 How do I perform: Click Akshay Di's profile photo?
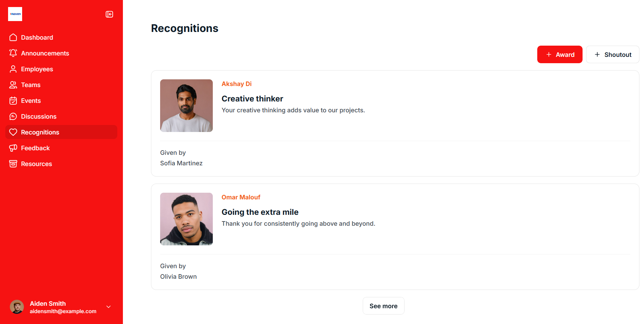tap(186, 106)
